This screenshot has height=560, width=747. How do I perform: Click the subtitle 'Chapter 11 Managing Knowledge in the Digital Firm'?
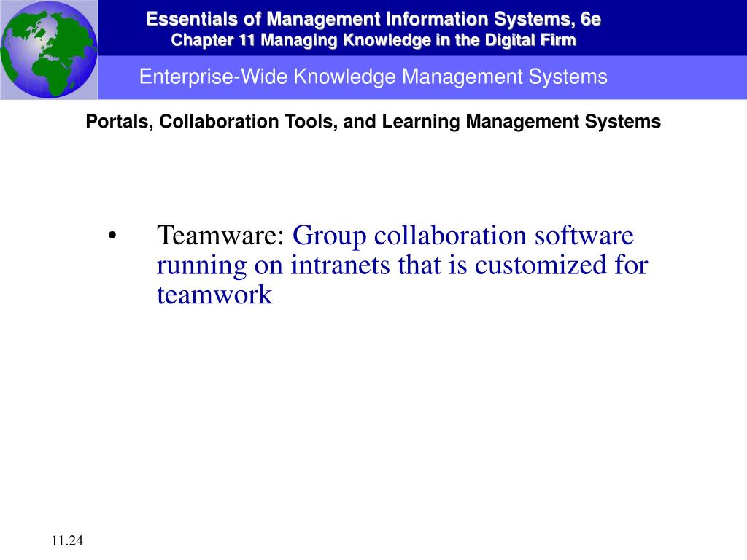[x=373, y=40]
